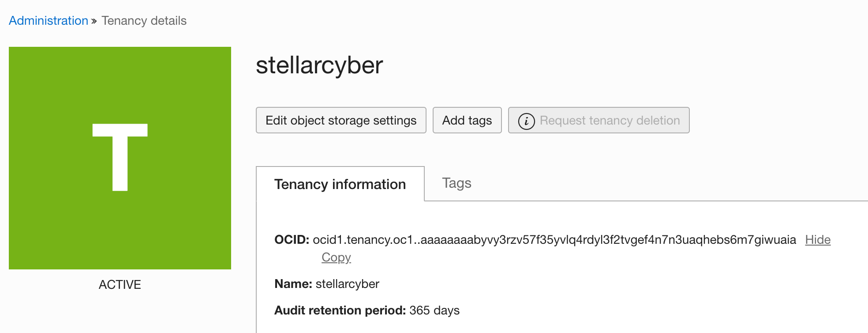Click the info icon beside Request tenancy deletion
Viewport: 868px width, 333px height.
(526, 121)
